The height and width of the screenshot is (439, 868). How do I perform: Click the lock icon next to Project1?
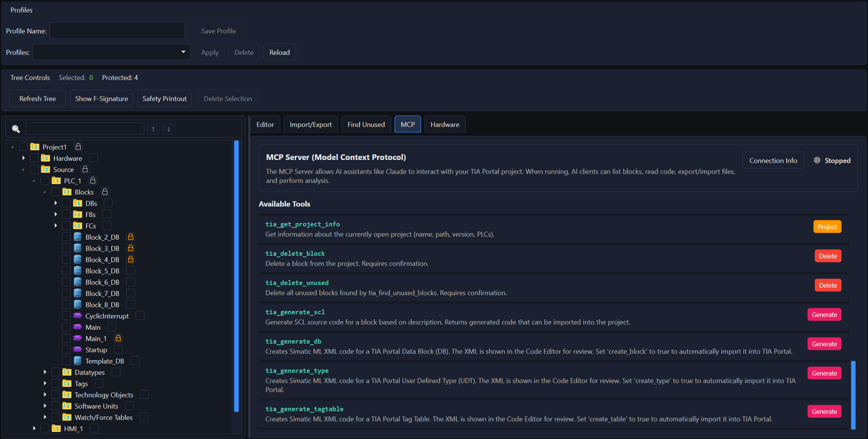tap(78, 146)
